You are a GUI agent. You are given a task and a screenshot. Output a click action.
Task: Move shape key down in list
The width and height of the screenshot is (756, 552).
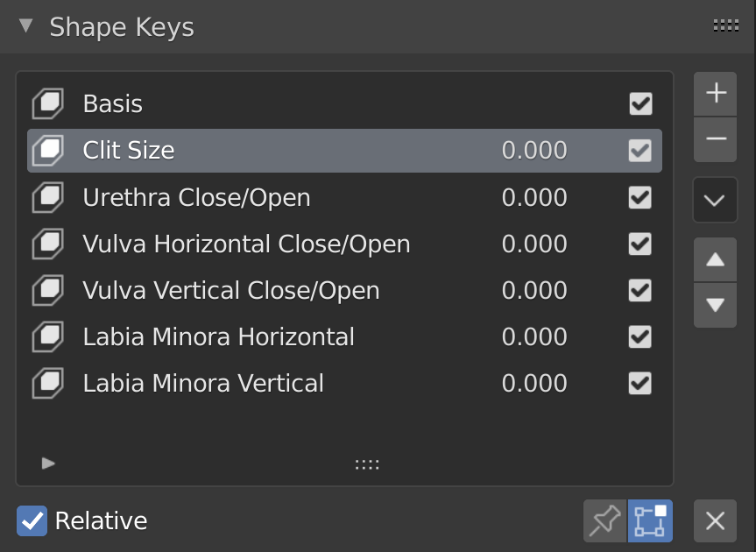(x=715, y=305)
